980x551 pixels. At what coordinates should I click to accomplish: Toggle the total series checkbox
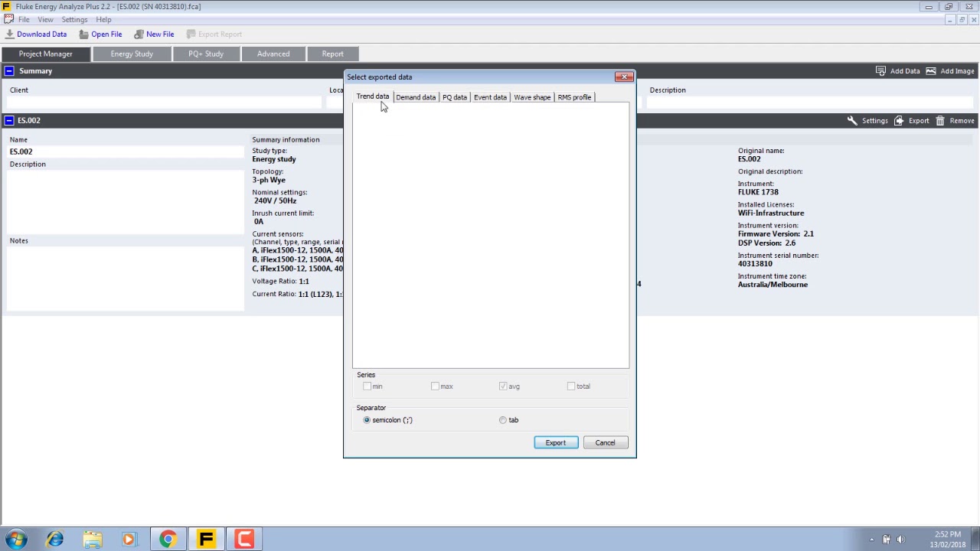[x=571, y=386]
